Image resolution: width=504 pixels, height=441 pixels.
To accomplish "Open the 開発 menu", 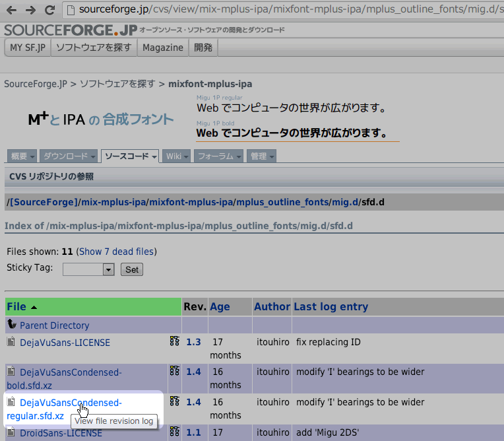I will tap(203, 48).
